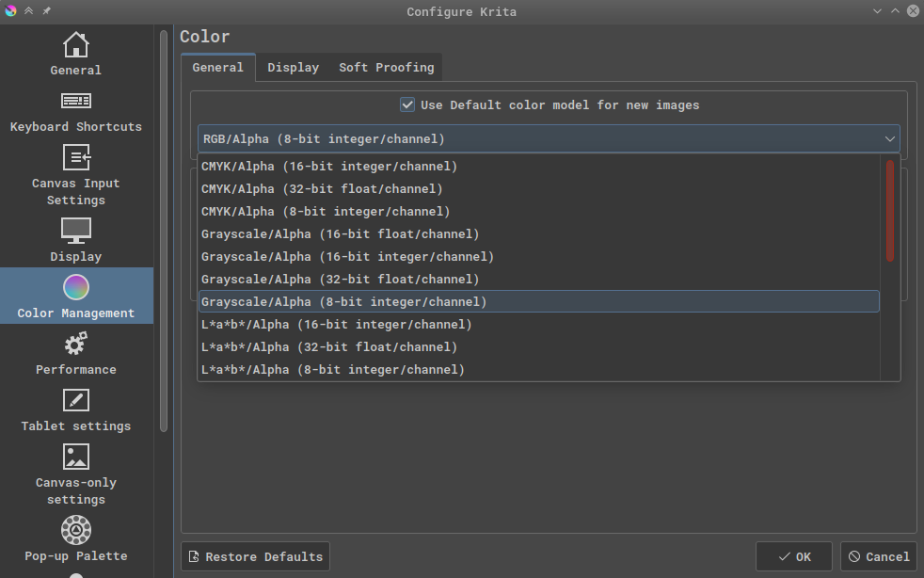Click the red dropdown list scrollbar
Image resolution: width=924 pixels, height=578 pixels.
point(890,211)
